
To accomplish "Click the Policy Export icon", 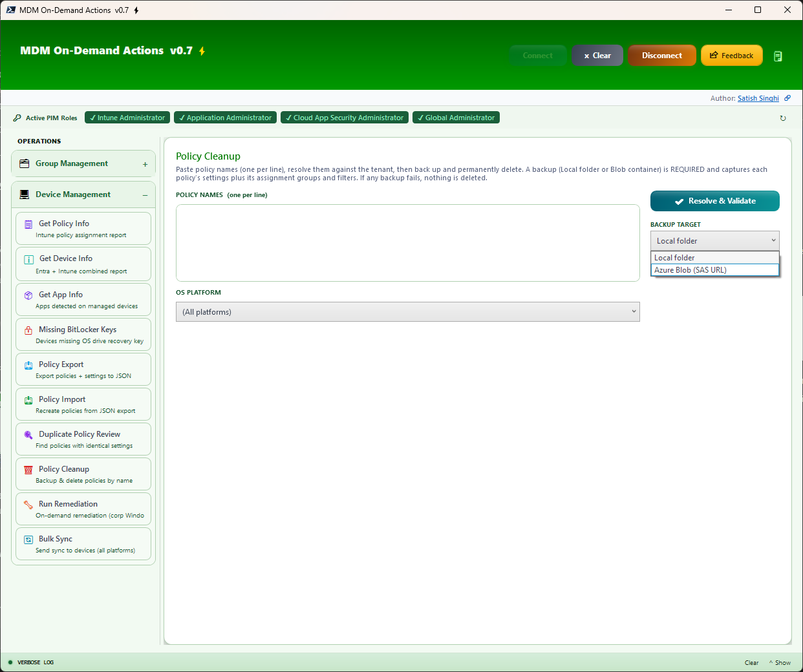I will pyautogui.click(x=28, y=365).
